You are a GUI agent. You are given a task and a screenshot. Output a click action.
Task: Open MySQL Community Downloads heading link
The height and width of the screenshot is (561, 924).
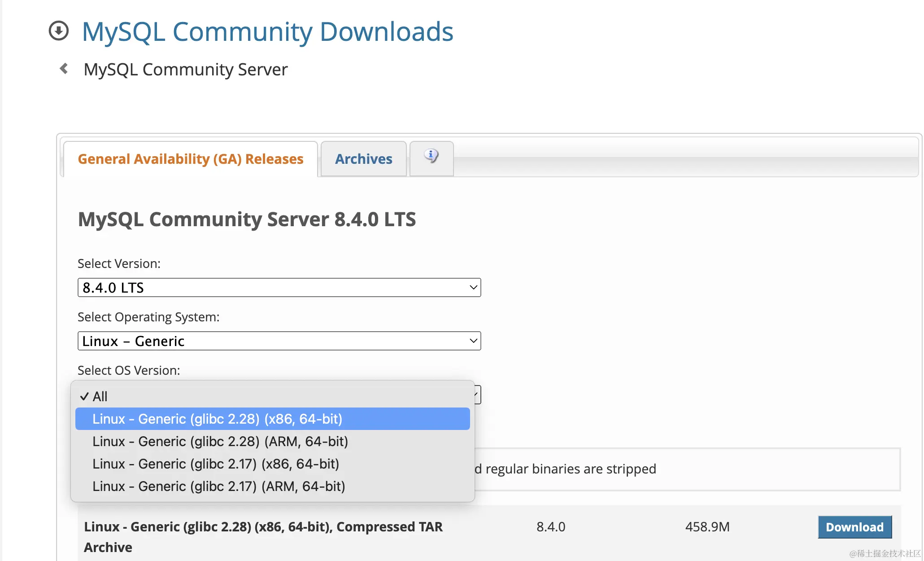[x=268, y=32]
